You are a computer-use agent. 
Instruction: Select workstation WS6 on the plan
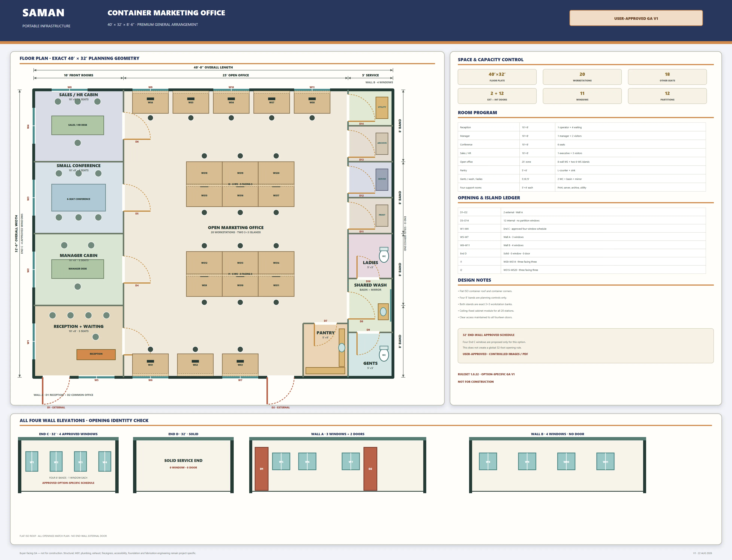coord(231,102)
